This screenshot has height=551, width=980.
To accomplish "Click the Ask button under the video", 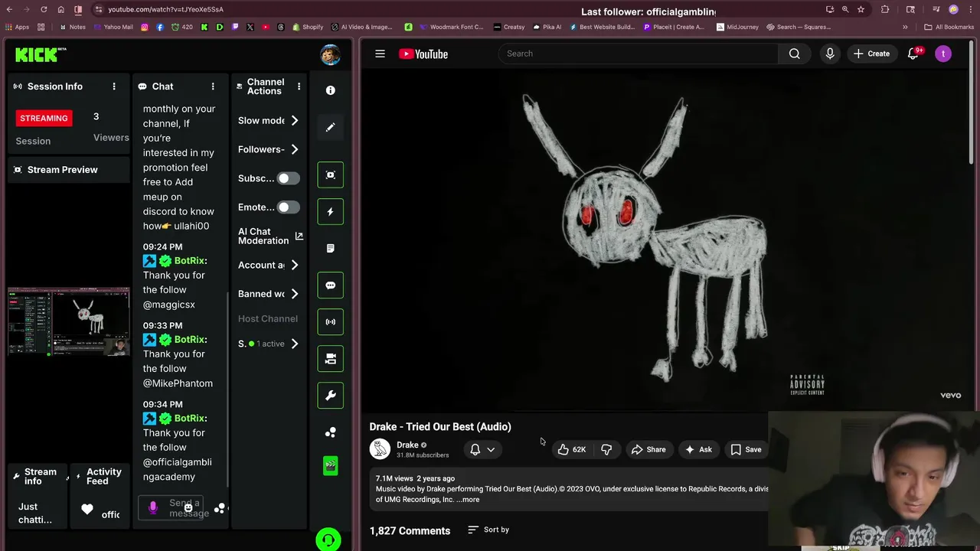I will coord(698,449).
